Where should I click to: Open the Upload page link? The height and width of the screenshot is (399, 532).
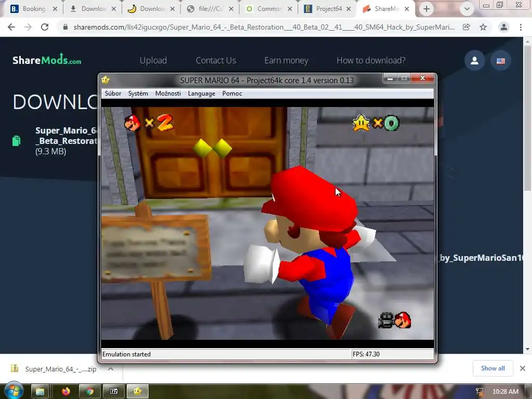tap(153, 60)
